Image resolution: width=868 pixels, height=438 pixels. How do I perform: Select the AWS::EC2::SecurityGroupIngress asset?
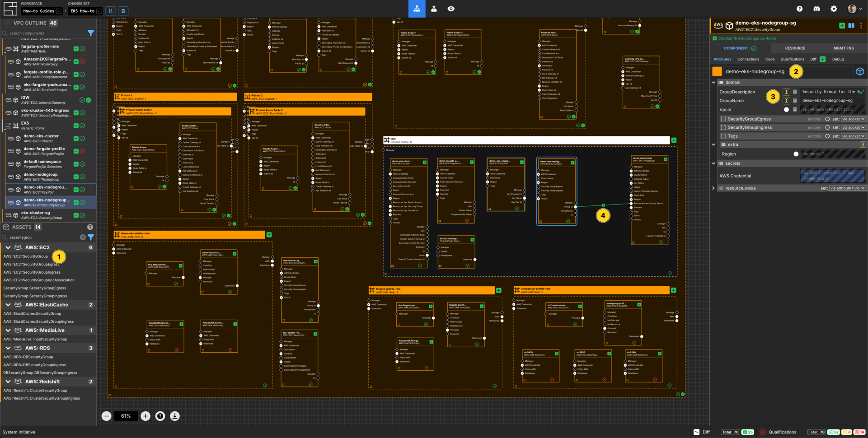(x=32, y=272)
